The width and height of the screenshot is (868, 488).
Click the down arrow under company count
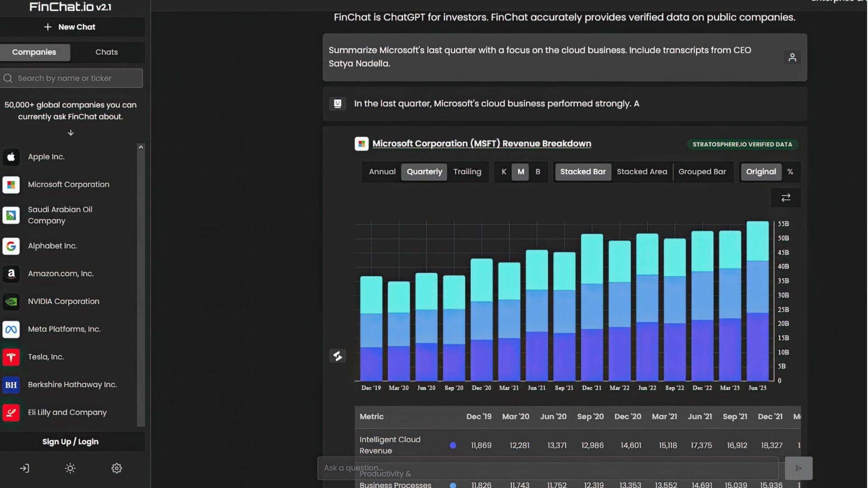tap(71, 132)
